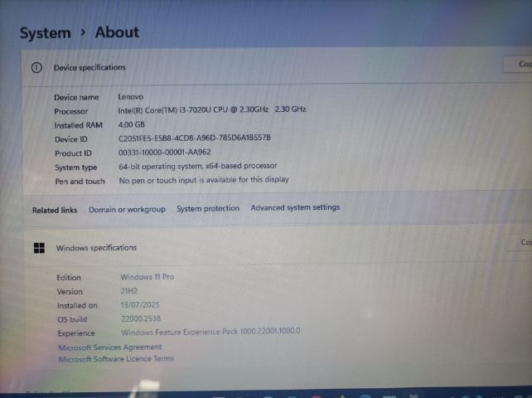Click the Experience label
The height and width of the screenshot is (398, 532).
click(76, 333)
